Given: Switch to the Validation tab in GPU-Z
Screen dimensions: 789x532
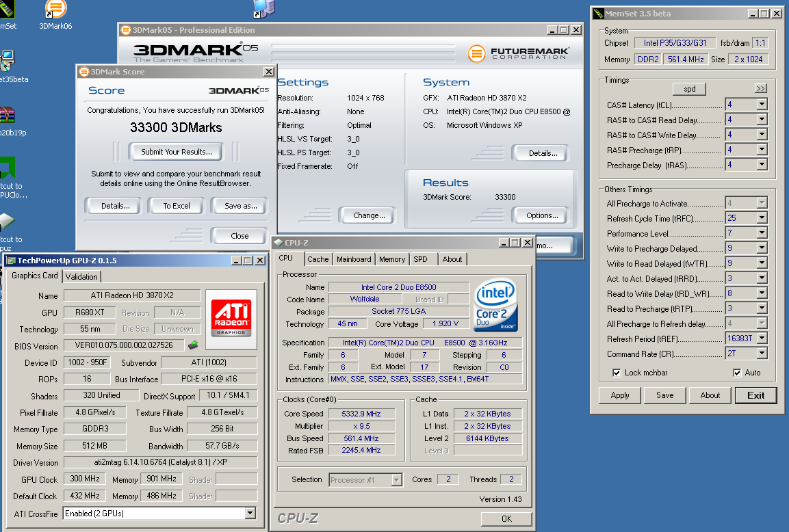Looking at the screenshot, I should pyautogui.click(x=81, y=276).
